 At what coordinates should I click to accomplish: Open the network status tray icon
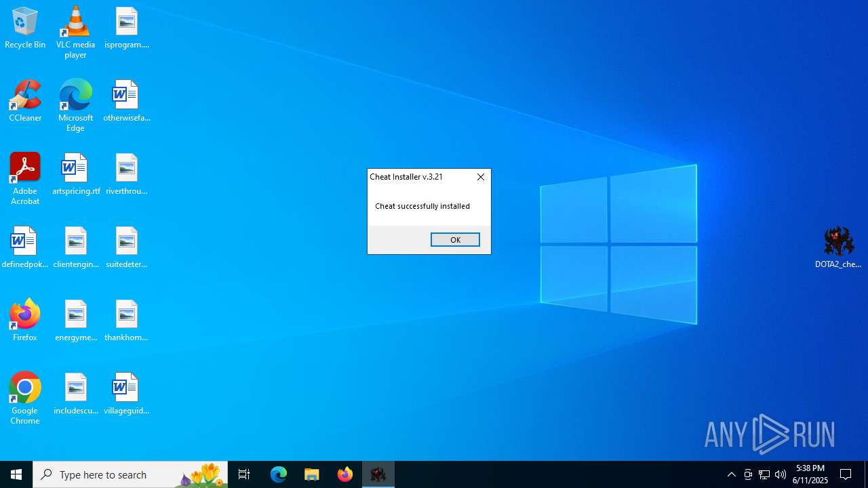[x=764, y=474]
